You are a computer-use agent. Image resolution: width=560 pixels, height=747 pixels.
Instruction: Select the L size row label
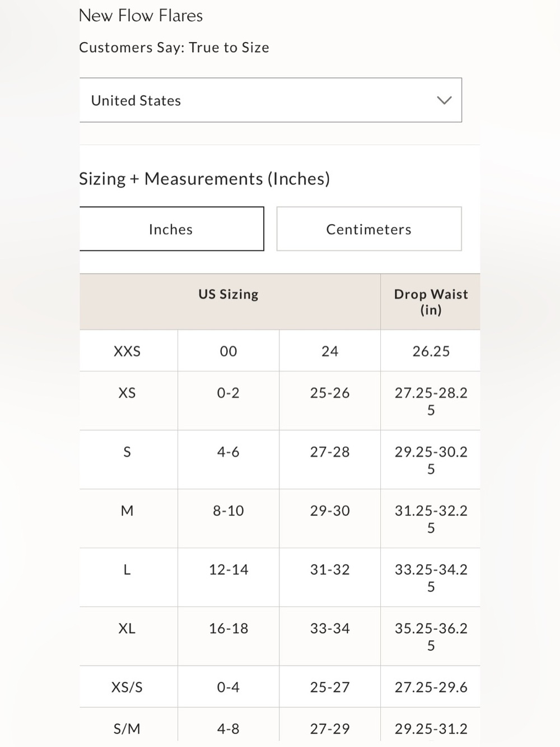(x=127, y=569)
